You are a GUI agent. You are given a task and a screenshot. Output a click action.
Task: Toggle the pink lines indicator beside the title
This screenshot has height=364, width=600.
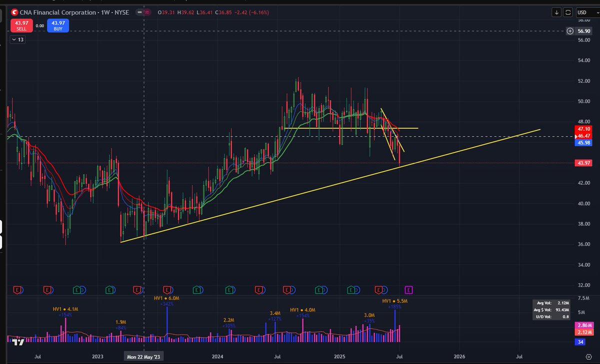click(x=148, y=11)
